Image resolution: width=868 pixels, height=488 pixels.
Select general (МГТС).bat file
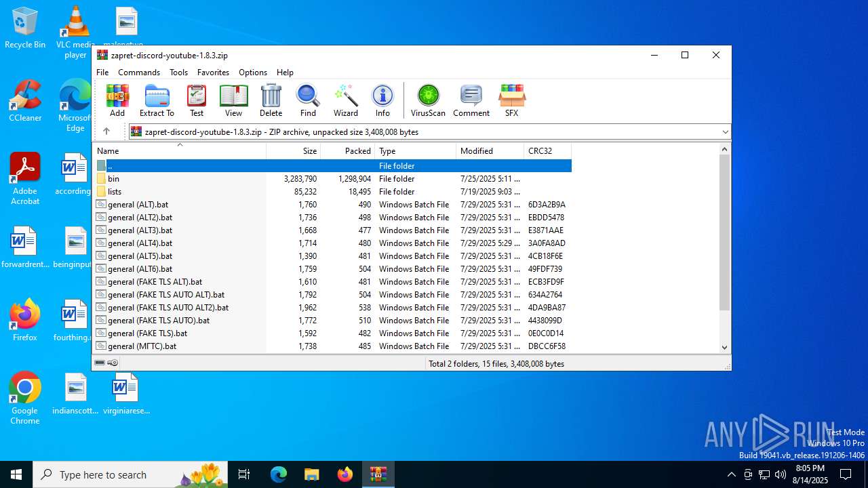[332, 346]
